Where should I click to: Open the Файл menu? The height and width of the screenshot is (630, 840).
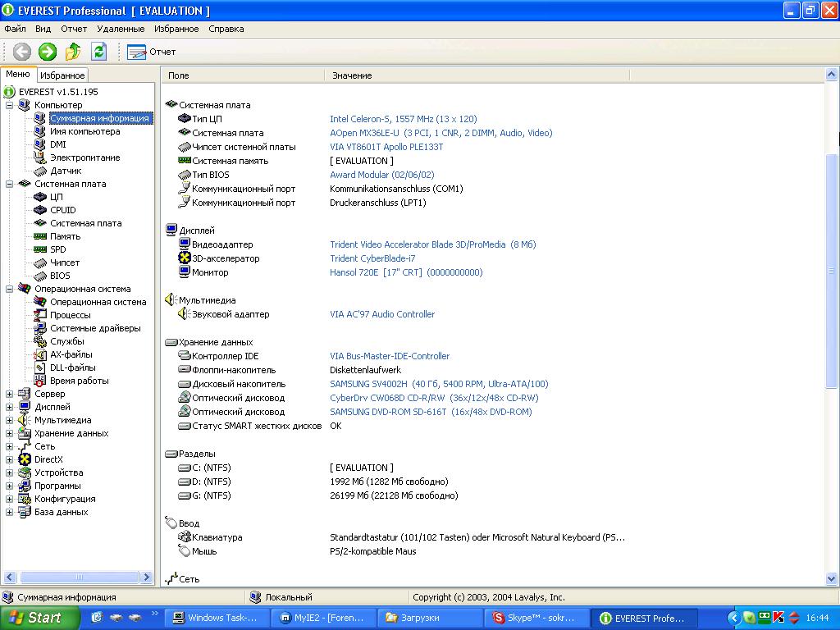15,29
